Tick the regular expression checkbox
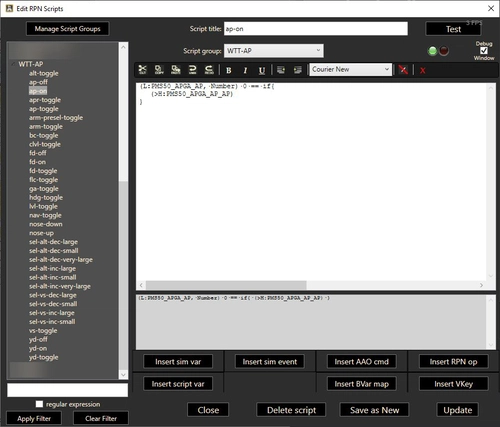This screenshot has width=500, height=427. [39, 404]
